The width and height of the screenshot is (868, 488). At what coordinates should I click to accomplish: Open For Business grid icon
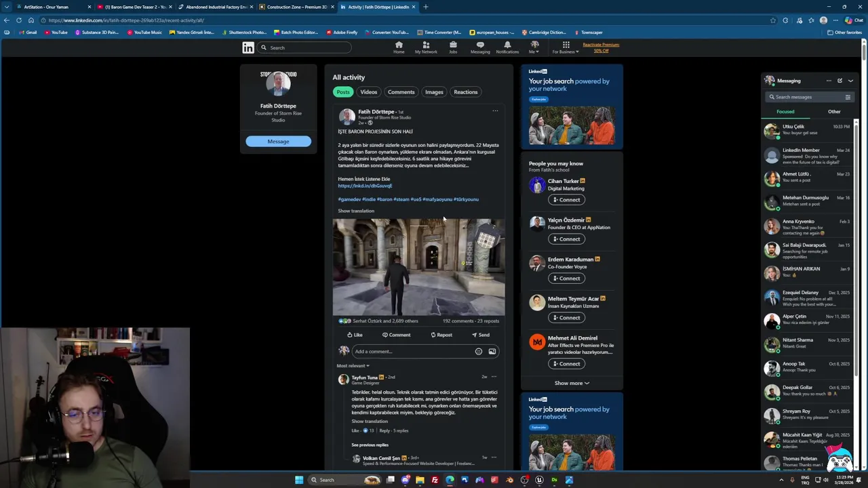pyautogui.click(x=566, y=47)
